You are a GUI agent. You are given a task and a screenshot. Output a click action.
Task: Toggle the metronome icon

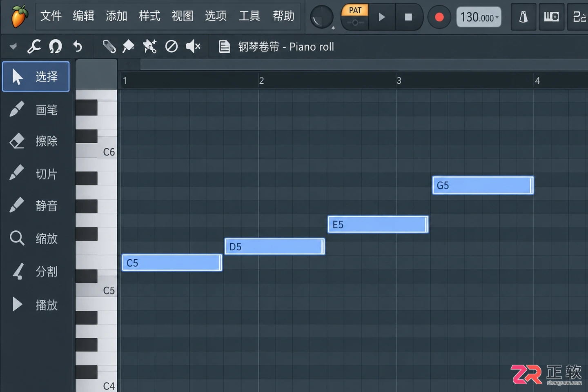(x=523, y=17)
